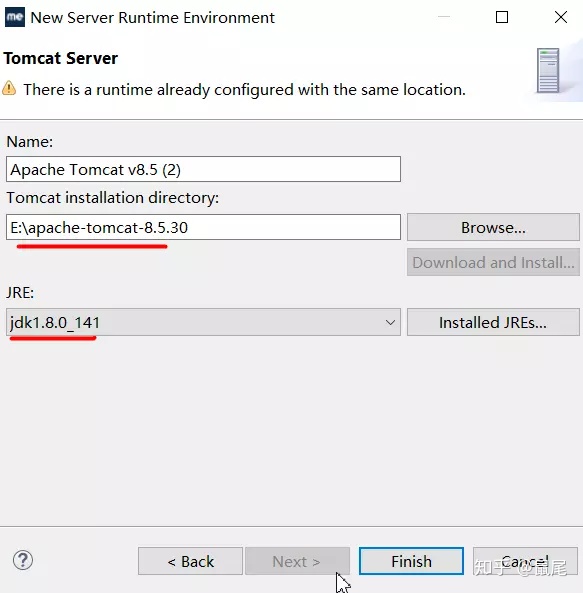
Task: Click the help question mark icon
Action: [23, 560]
